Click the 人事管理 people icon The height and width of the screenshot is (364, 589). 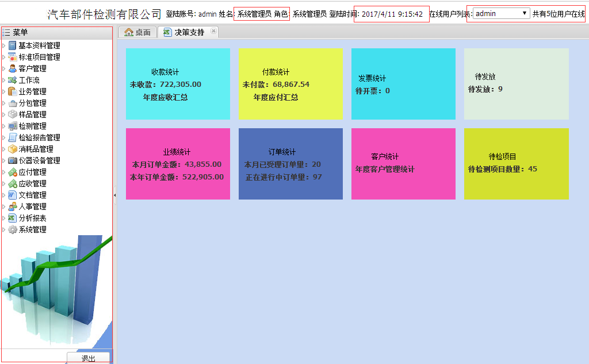click(x=13, y=206)
